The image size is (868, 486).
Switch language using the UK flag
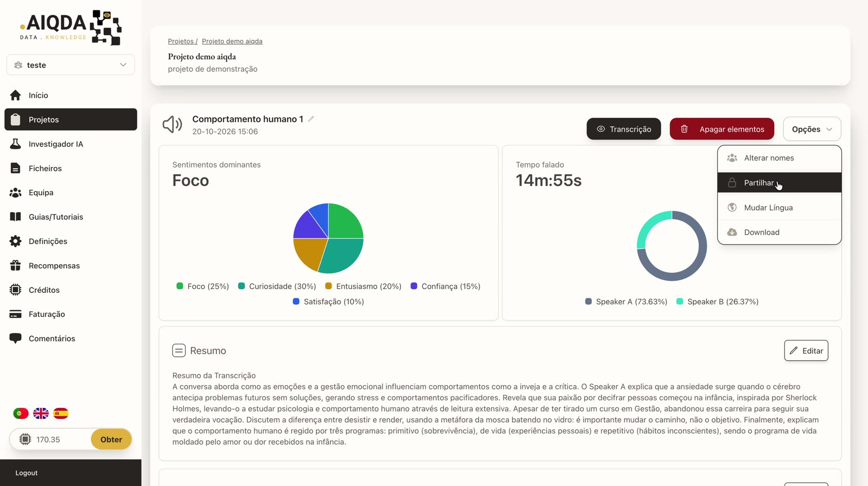[x=41, y=413]
